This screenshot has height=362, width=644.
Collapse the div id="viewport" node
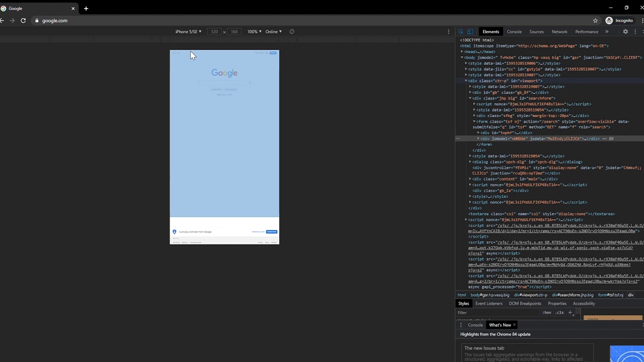(x=466, y=81)
